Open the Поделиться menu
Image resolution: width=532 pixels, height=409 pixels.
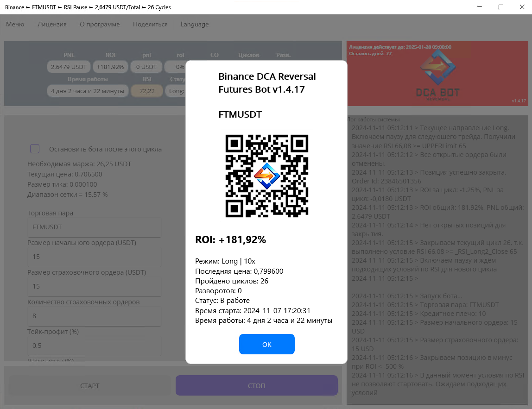coord(150,25)
